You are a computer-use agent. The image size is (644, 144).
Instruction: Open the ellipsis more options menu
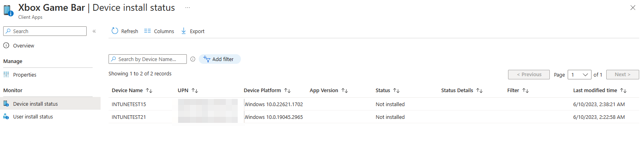[x=188, y=8]
